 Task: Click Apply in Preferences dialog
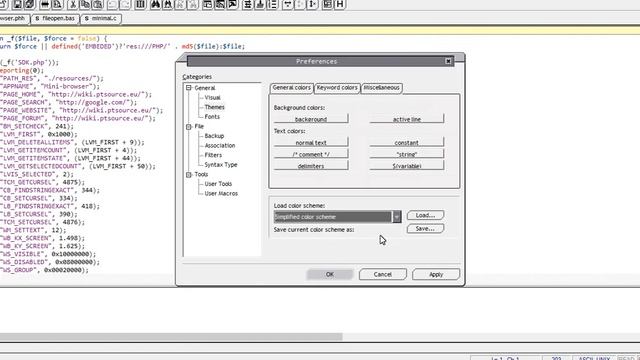pyautogui.click(x=436, y=274)
